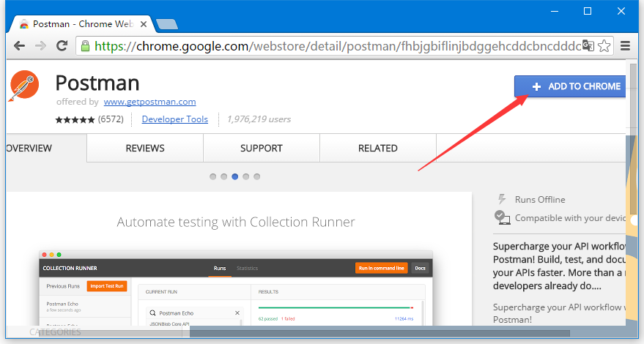The image size is (644, 344).
Task: Select the second carousel dot
Action: 224,176
